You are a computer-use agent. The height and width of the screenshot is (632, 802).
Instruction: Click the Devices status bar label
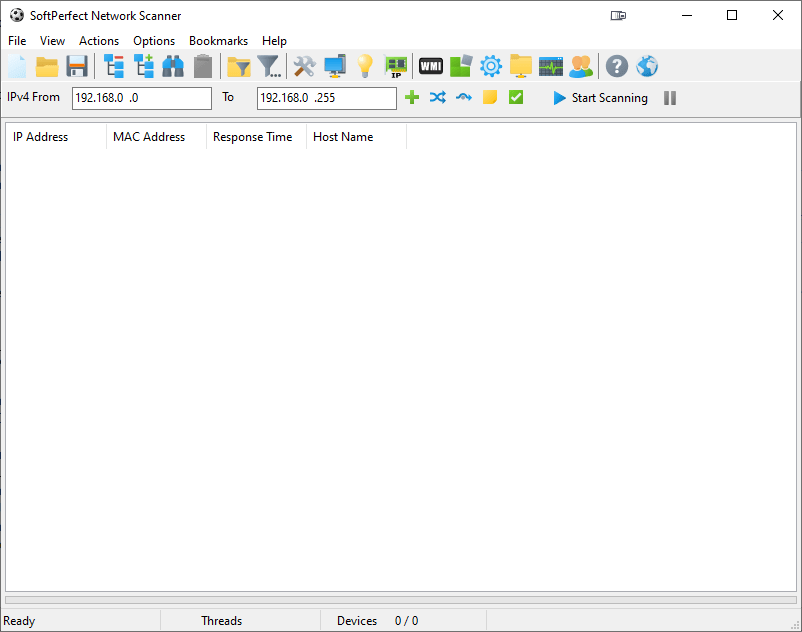[357, 621]
